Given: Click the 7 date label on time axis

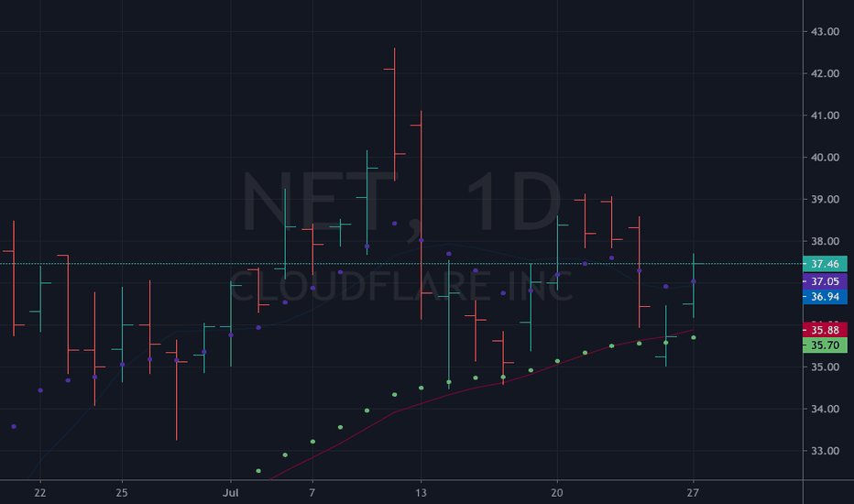Looking at the screenshot, I should tap(312, 493).
